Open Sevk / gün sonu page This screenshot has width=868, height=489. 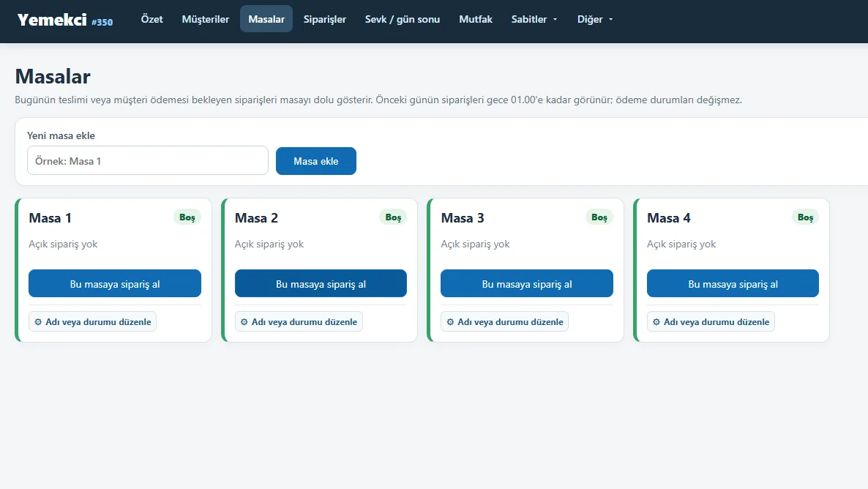403,19
